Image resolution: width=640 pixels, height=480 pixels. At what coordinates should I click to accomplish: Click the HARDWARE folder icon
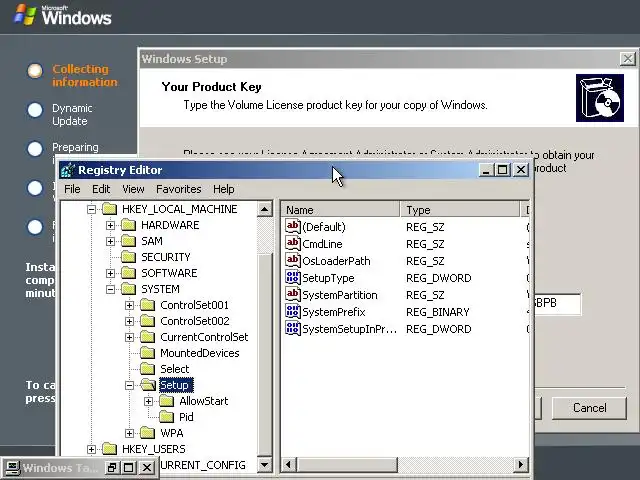128,225
